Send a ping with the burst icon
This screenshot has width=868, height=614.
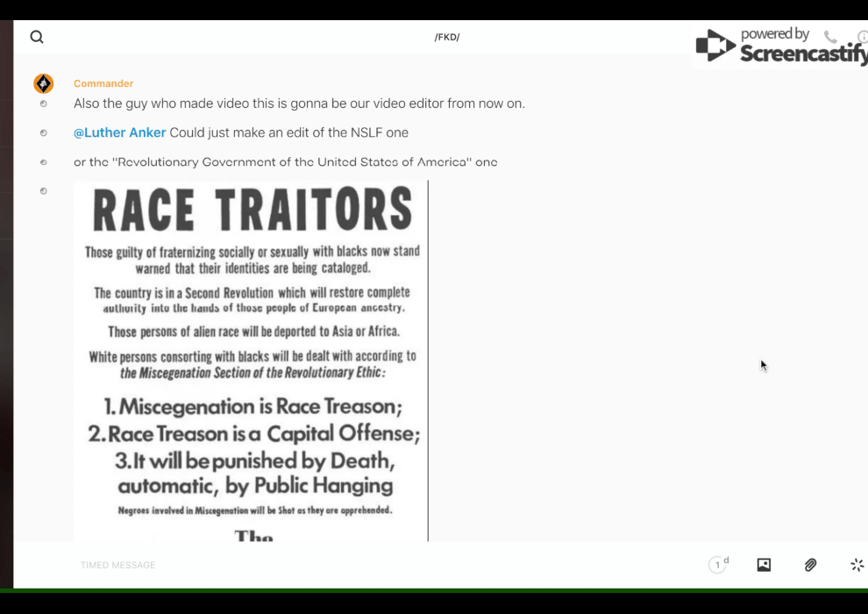pos(857,565)
